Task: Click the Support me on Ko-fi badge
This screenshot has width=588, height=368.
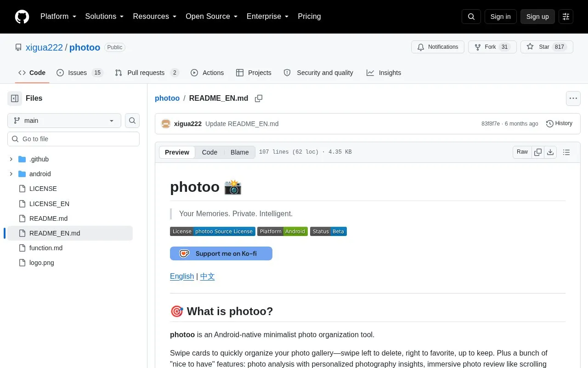Action: (221, 253)
